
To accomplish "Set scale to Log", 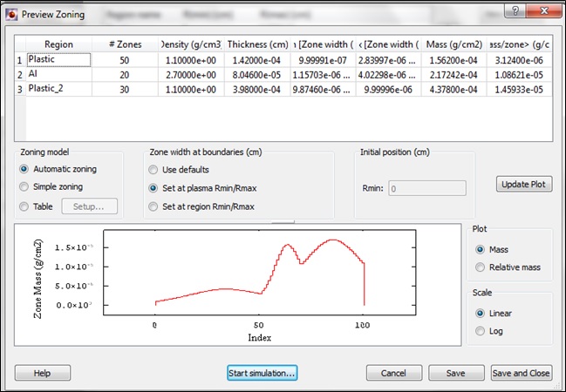I will pyautogui.click(x=480, y=331).
